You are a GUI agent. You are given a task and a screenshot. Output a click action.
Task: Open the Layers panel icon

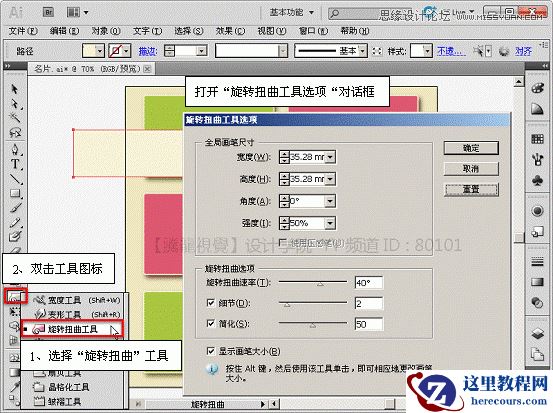537,333
